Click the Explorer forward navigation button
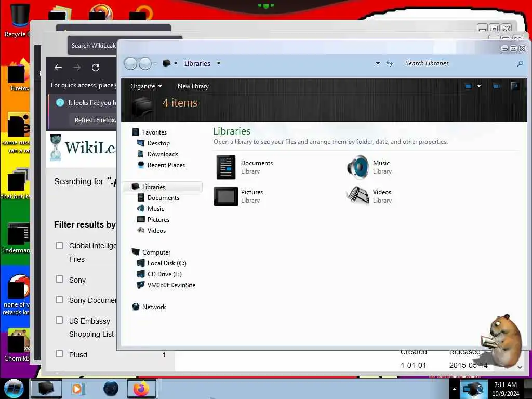Screen dimensions: 532x399 coord(145,63)
